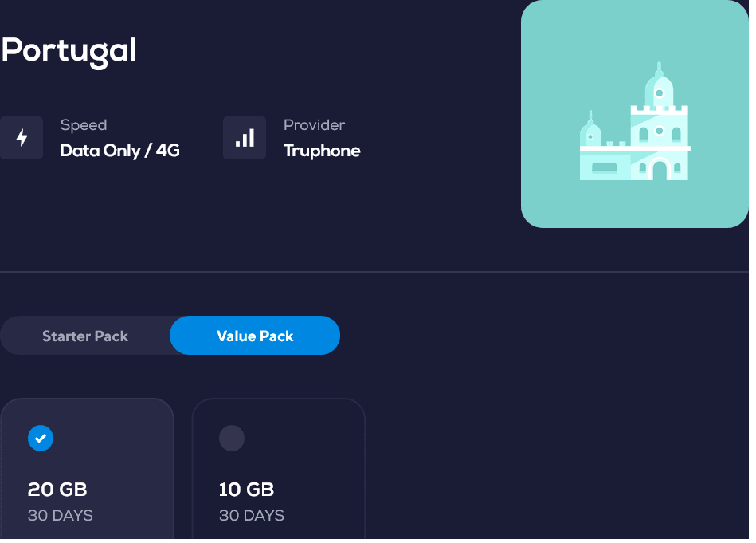Click the 20 GB plan title

(x=57, y=490)
